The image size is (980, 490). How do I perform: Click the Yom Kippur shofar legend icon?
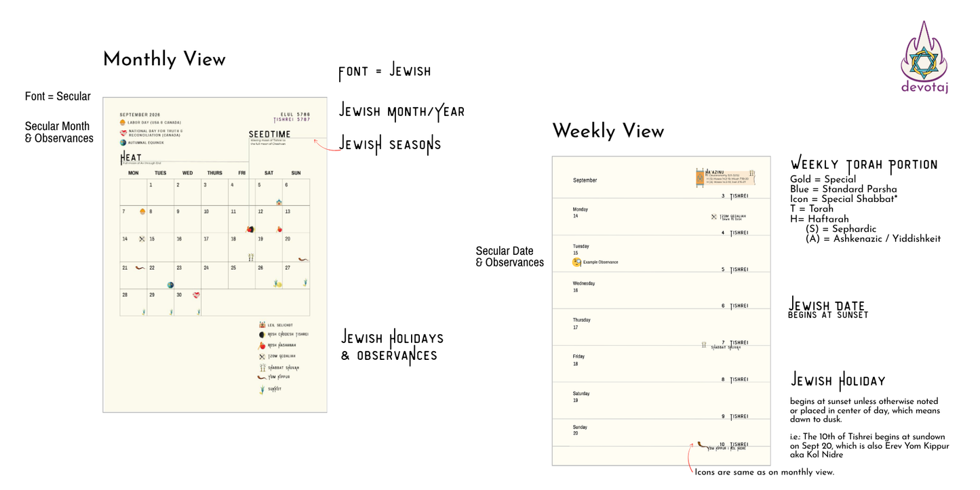point(262,377)
